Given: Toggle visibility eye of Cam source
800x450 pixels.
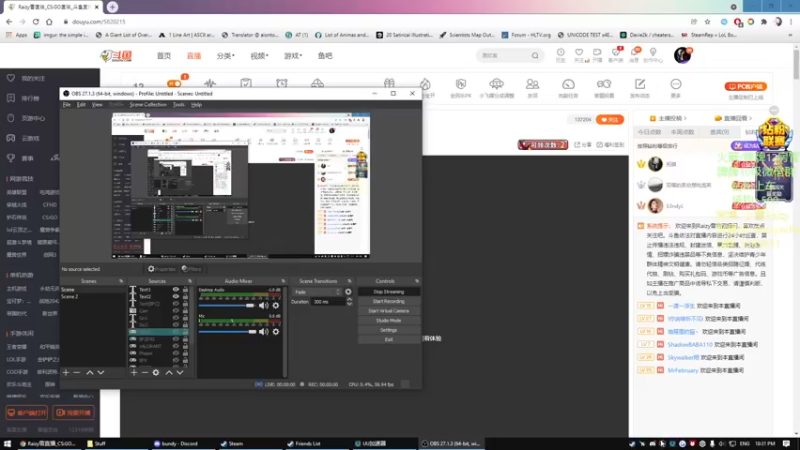Looking at the screenshot, I should point(176,311).
